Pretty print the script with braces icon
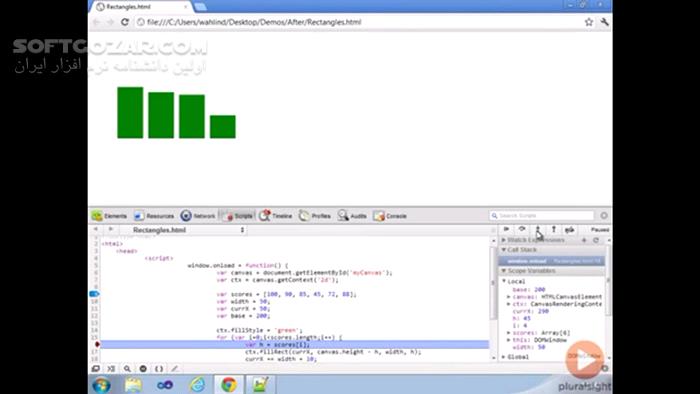 (x=159, y=369)
